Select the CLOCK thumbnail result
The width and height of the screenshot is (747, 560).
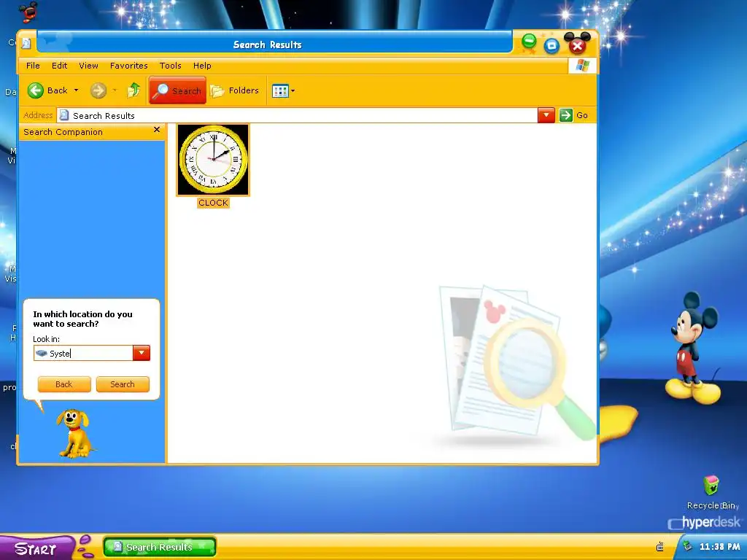pos(213,160)
